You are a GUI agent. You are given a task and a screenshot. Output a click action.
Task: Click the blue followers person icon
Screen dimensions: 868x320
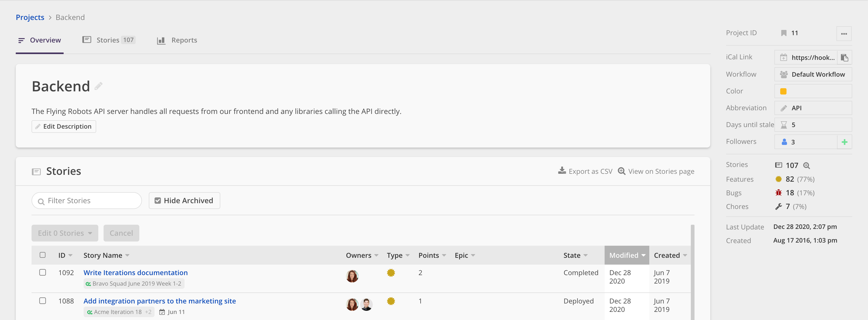pyautogui.click(x=784, y=142)
